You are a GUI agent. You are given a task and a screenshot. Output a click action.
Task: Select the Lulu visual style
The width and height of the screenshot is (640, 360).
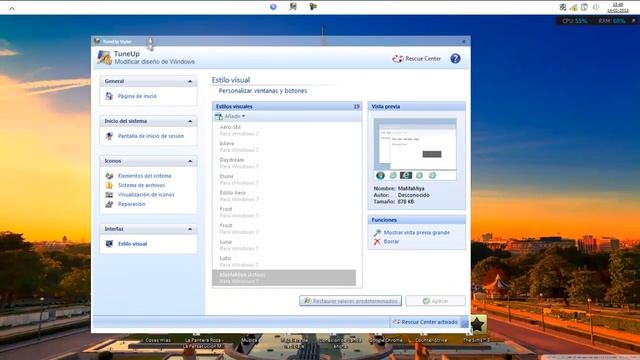[284, 261]
